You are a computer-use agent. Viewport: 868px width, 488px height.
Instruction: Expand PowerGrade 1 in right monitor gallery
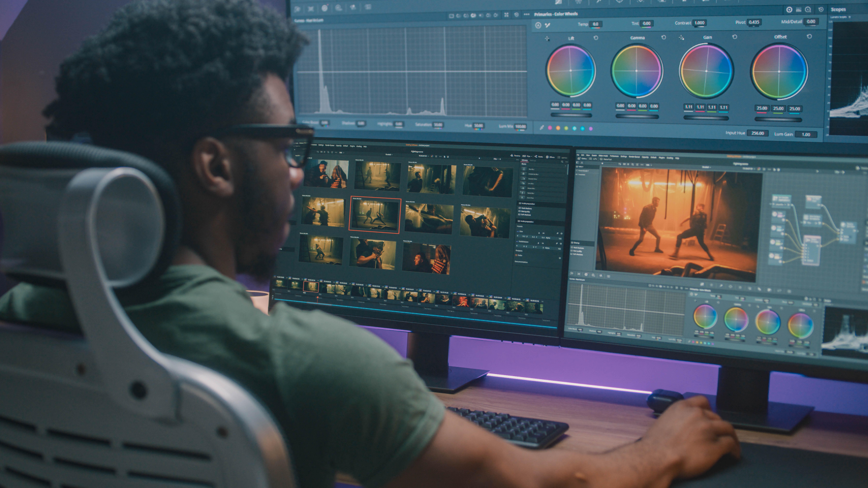tap(582, 171)
